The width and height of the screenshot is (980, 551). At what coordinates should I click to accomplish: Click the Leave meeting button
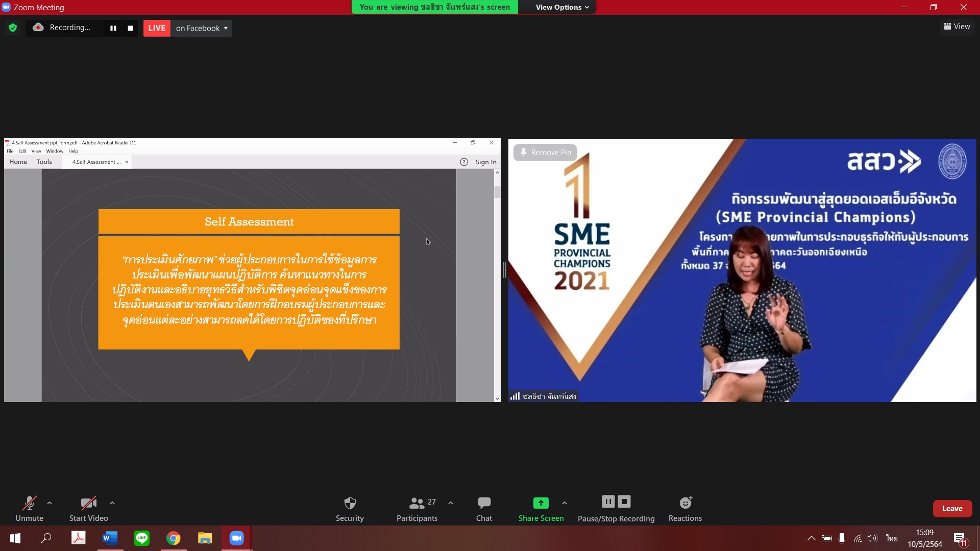952,509
